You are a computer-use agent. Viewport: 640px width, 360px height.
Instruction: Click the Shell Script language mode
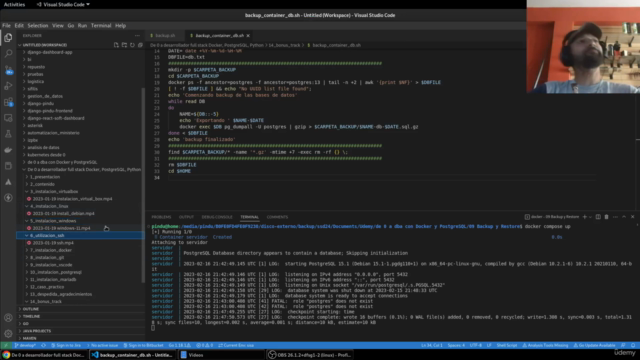coord(507,345)
